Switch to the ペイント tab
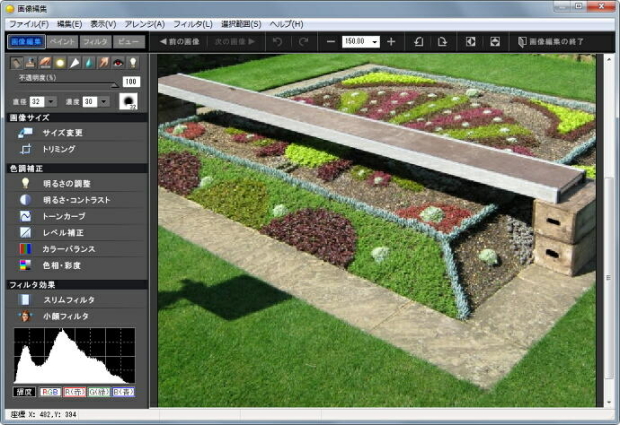Viewport: 620px width, 425px height. (61, 42)
